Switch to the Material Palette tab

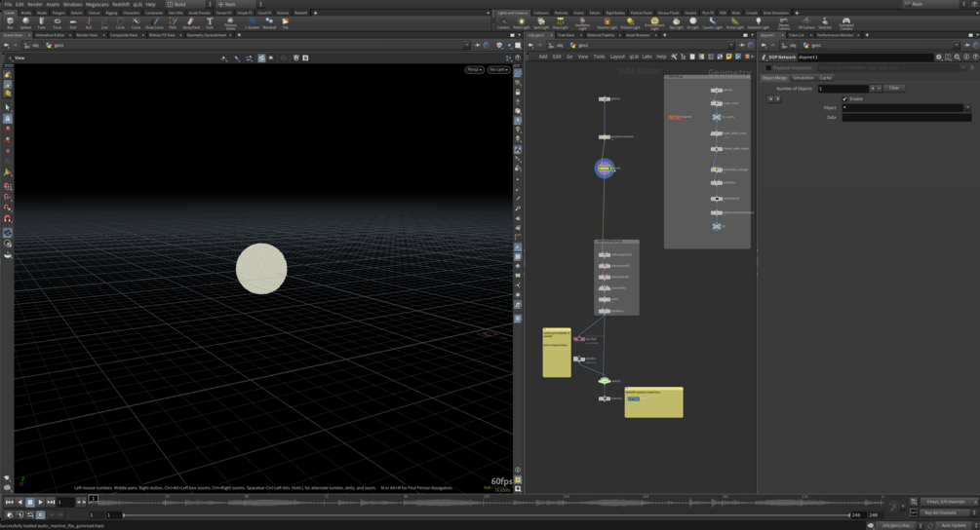click(600, 35)
